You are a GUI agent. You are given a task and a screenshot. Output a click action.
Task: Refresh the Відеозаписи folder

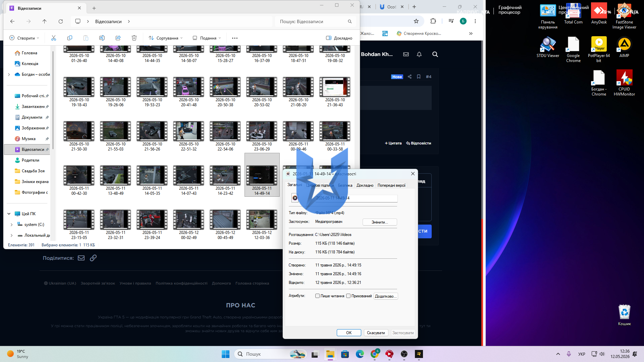tap(61, 21)
